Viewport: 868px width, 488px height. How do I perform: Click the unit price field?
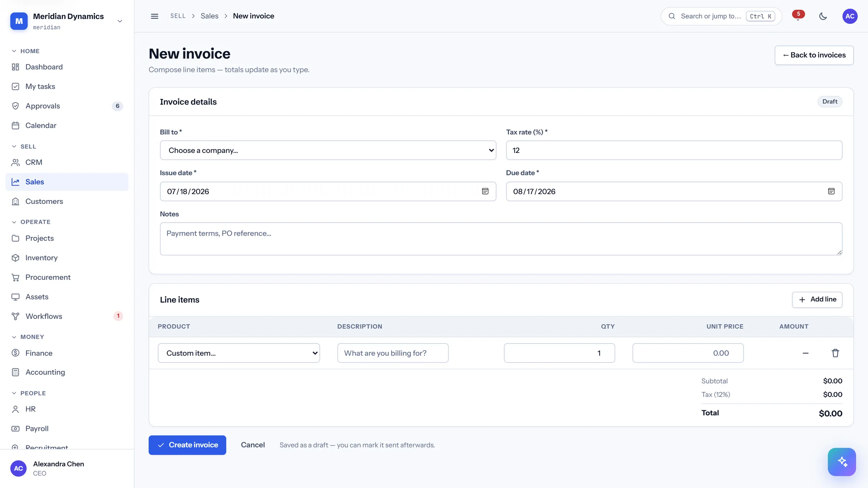[688, 353]
